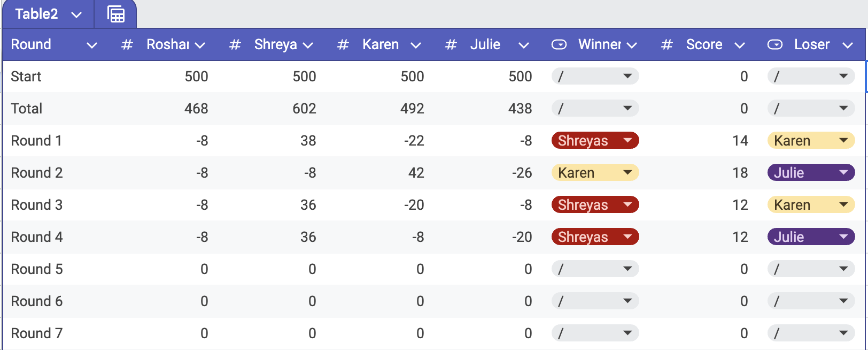Click the dropdown type icon for Loser column
Viewport: 868px width, 350px height.
click(775, 45)
